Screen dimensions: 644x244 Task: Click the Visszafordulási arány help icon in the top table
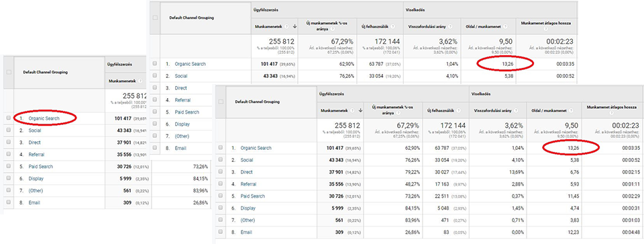[x=449, y=26]
